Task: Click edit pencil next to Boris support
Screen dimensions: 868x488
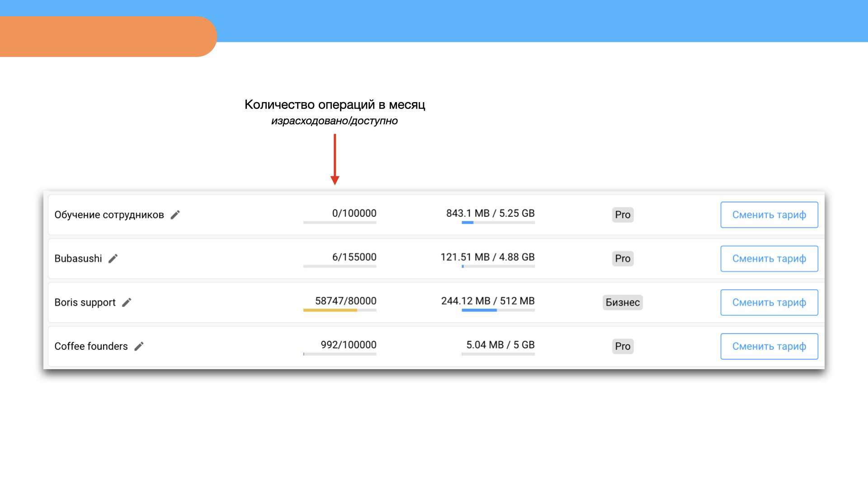Action: click(127, 302)
